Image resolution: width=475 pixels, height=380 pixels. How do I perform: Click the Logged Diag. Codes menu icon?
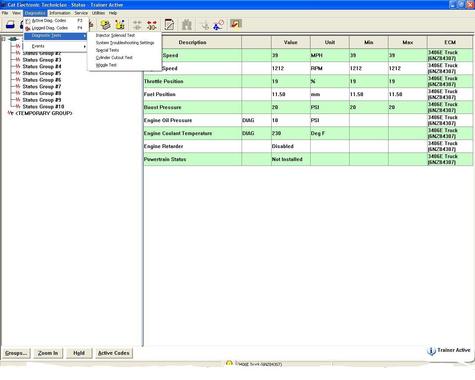point(28,28)
